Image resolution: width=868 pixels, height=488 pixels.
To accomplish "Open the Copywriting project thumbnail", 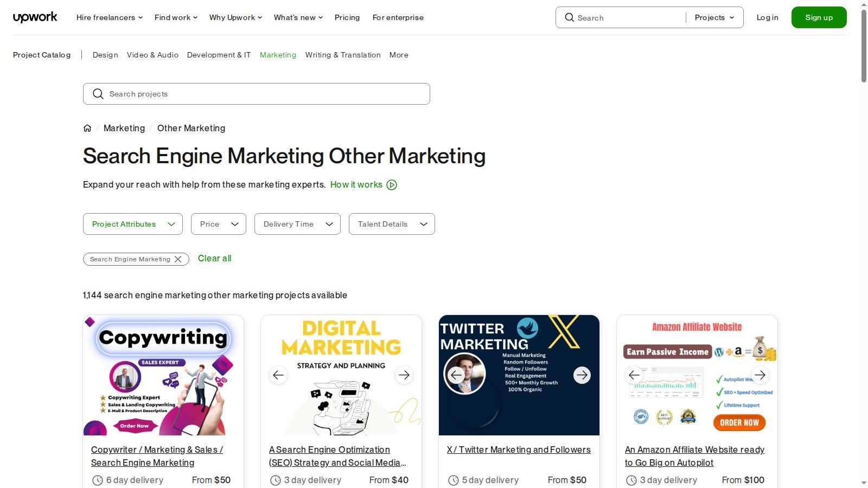I will point(163,375).
